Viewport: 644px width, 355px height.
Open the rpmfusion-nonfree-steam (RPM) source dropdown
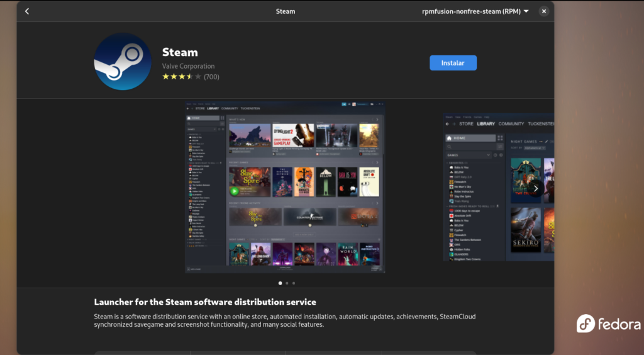(x=475, y=11)
